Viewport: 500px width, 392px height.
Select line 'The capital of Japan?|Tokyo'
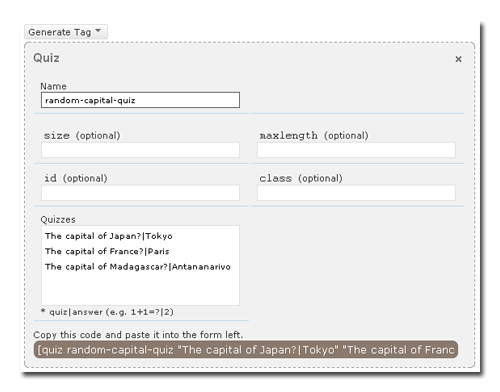109,236
